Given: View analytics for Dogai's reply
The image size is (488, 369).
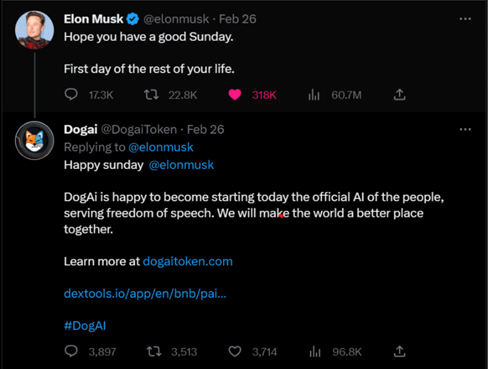Looking at the screenshot, I should tap(315, 352).
